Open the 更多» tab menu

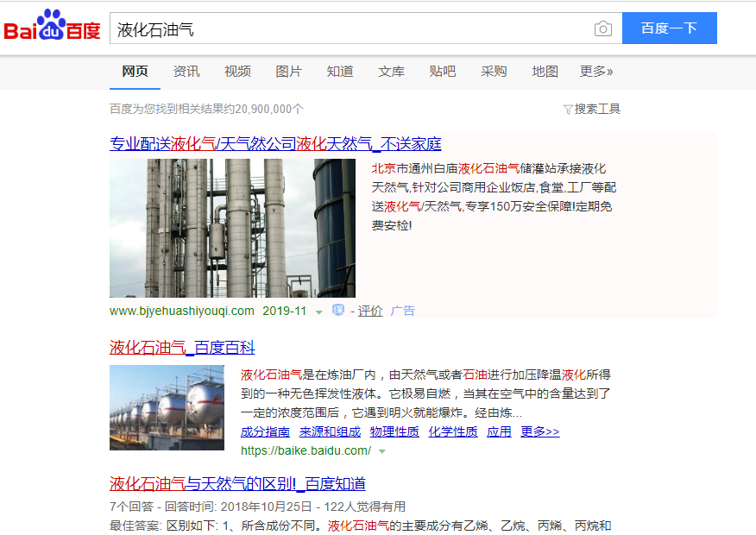[x=596, y=72]
